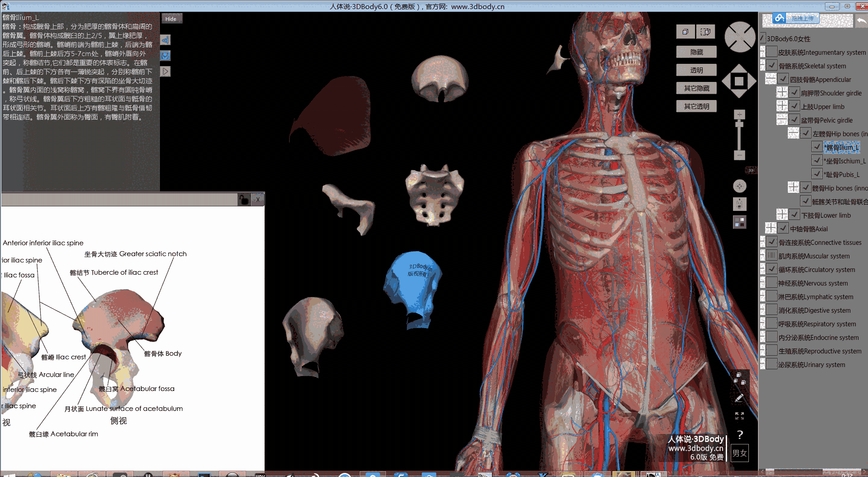Uncheck the 坐骨Ischium_L checkbox
Image resolution: width=868 pixels, height=477 pixels.
click(x=817, y=161)
